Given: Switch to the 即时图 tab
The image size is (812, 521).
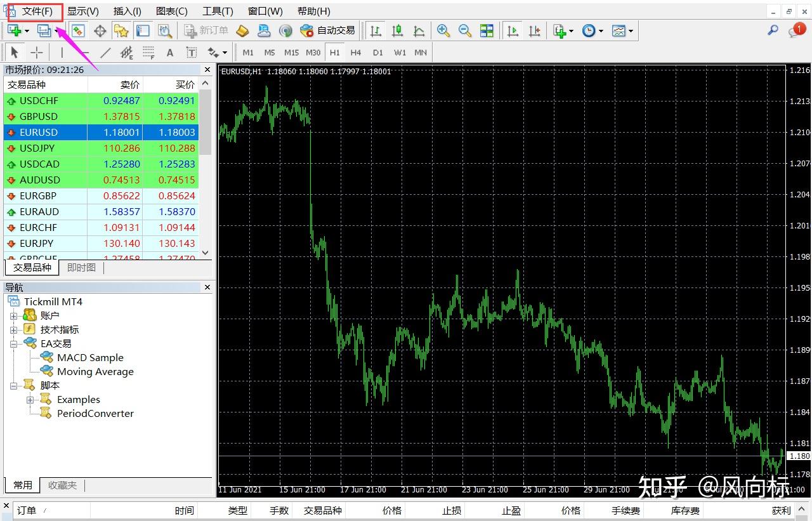Looking at the screenshot, I should 81,268.
